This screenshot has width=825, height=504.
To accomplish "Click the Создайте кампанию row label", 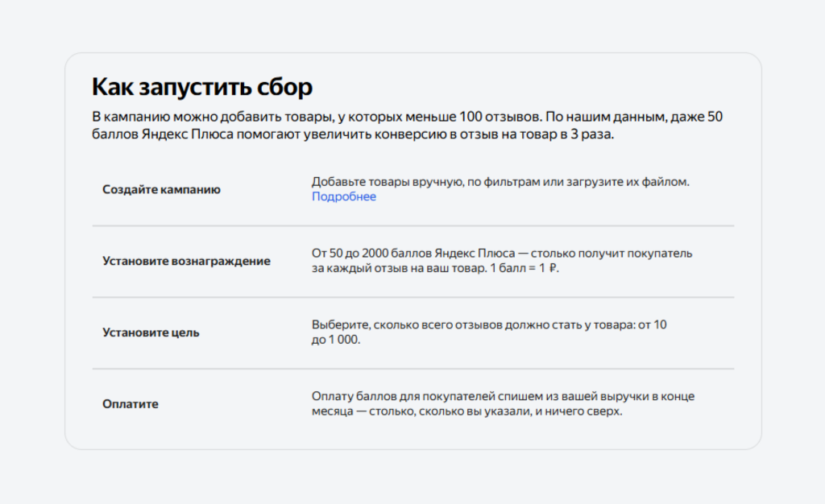I will (161, 190).
